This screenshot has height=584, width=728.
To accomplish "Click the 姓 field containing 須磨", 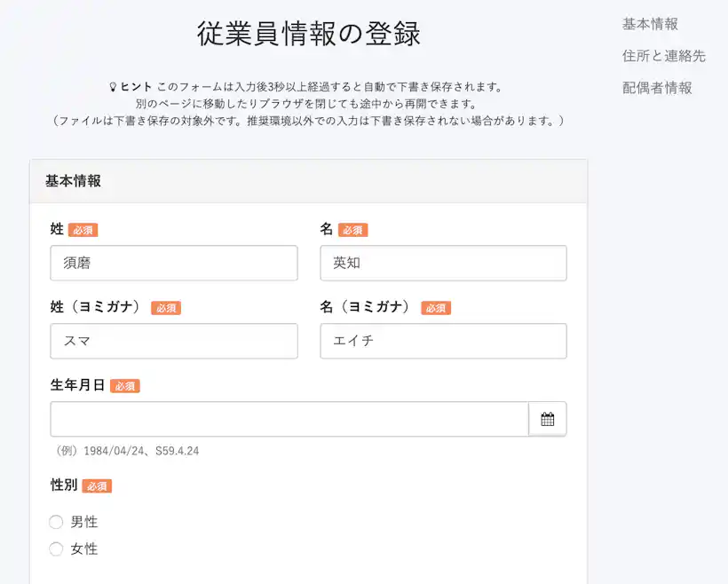I will 173,263.
